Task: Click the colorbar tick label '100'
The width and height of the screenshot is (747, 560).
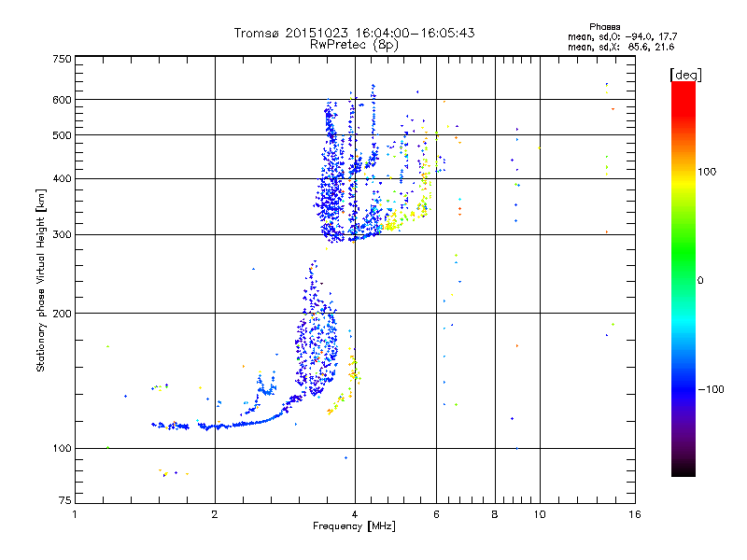Action: pos(707,172)
